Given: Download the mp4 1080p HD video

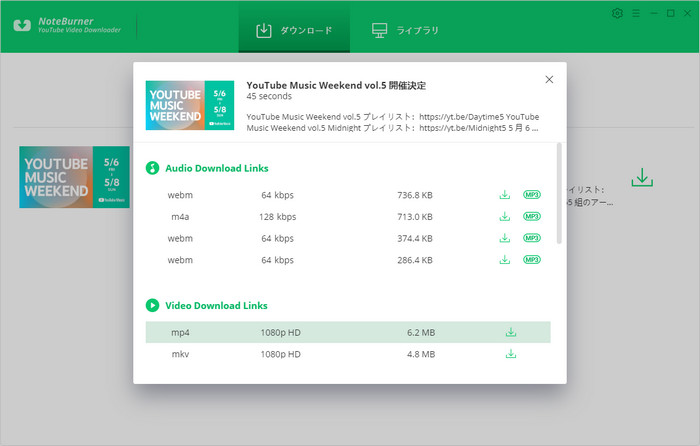Looking at the screenshot, I should click(x=511, y=332).
